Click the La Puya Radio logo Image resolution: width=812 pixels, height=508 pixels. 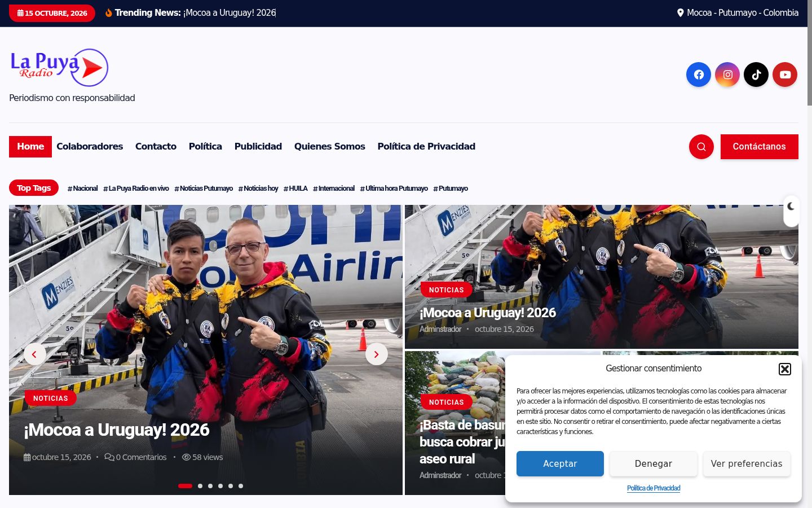(59, 68)
